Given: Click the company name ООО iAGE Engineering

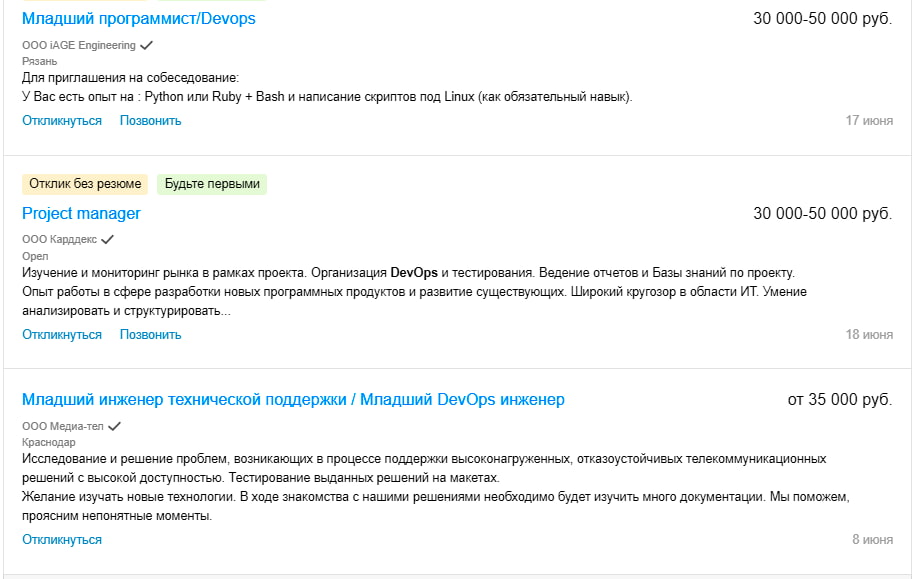Looking at the screenshot, I should [x=79, y=45].
